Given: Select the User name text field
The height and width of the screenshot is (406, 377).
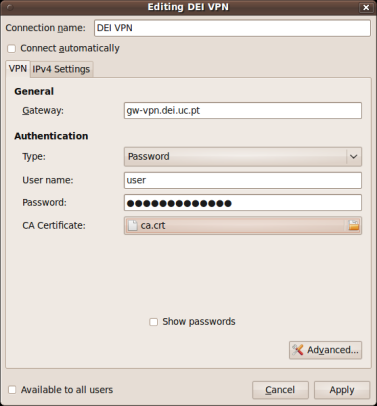Looking at the screenshot, I should (x=243, y=180).
